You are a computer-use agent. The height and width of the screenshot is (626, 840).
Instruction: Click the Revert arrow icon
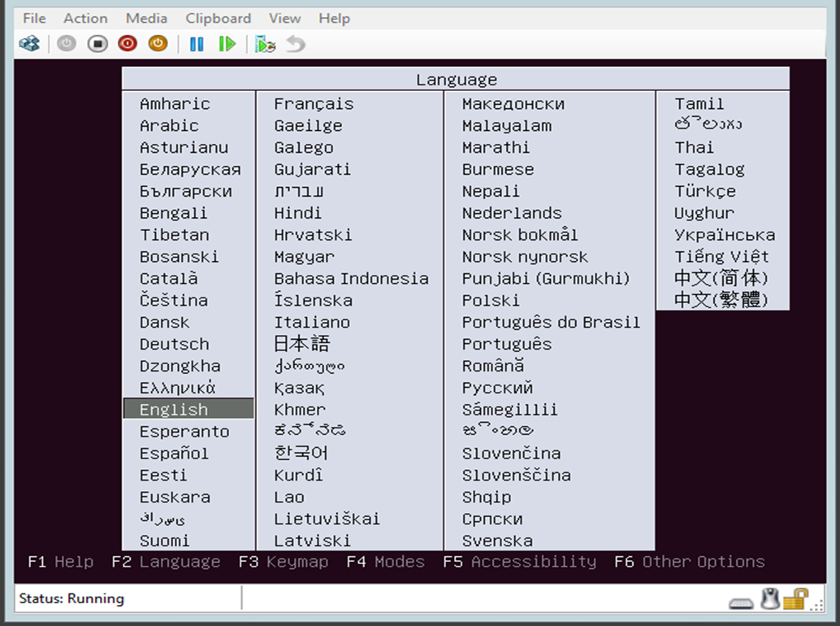click(x=296, y=44)
